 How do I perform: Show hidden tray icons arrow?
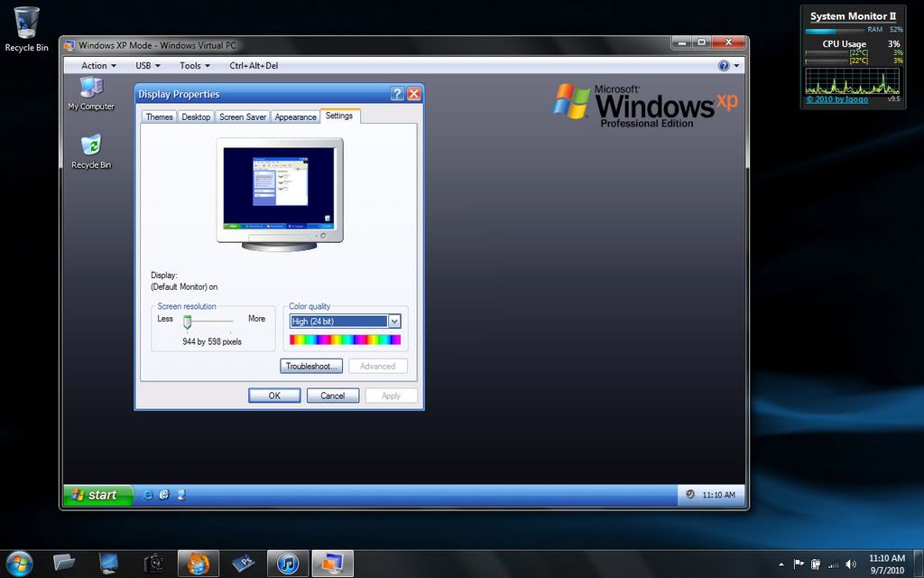coord(781,564)
